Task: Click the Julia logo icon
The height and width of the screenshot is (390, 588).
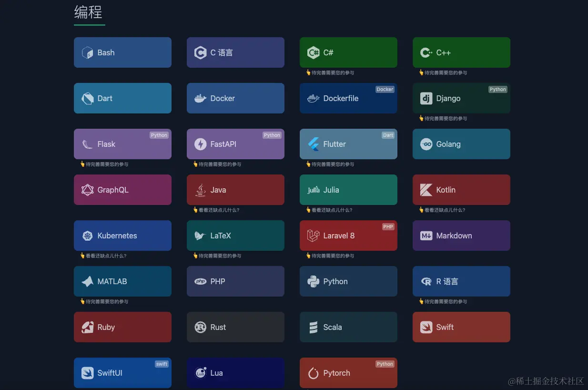Action: [x=313, y=190]
